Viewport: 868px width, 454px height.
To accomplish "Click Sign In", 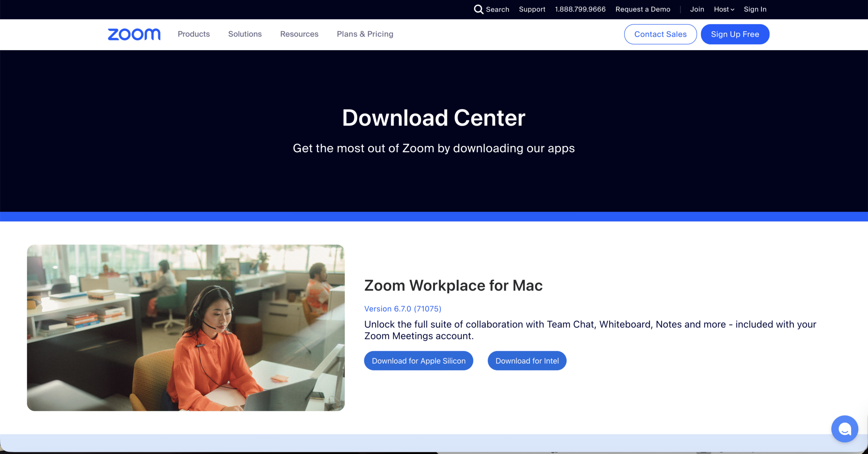I will coord(755,9).
